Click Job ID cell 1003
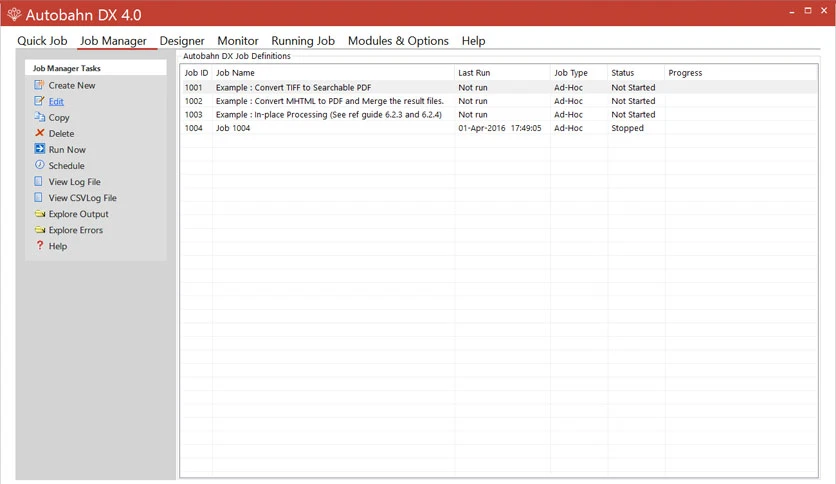 pyautogui.click(x=194, y=115)
